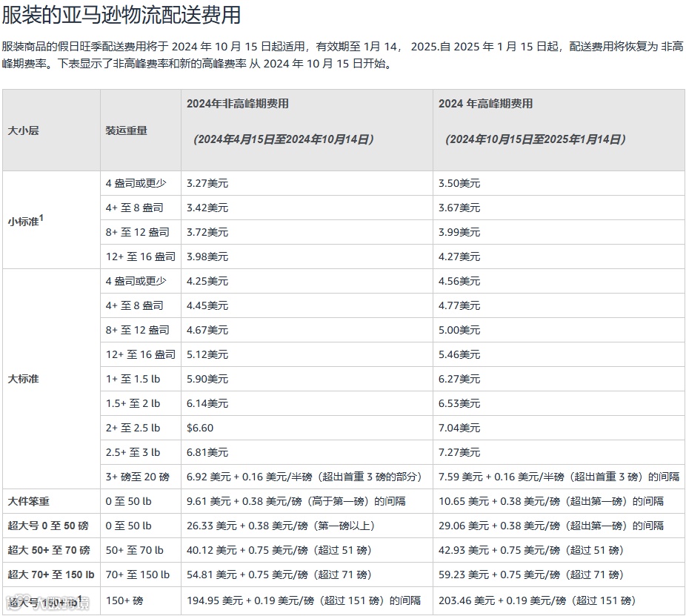Screen dimensions: 686x616
Task: Click the 7.59 美元 + 0.16 美元/半磅 fee cell
Action: tap(559, 477)
